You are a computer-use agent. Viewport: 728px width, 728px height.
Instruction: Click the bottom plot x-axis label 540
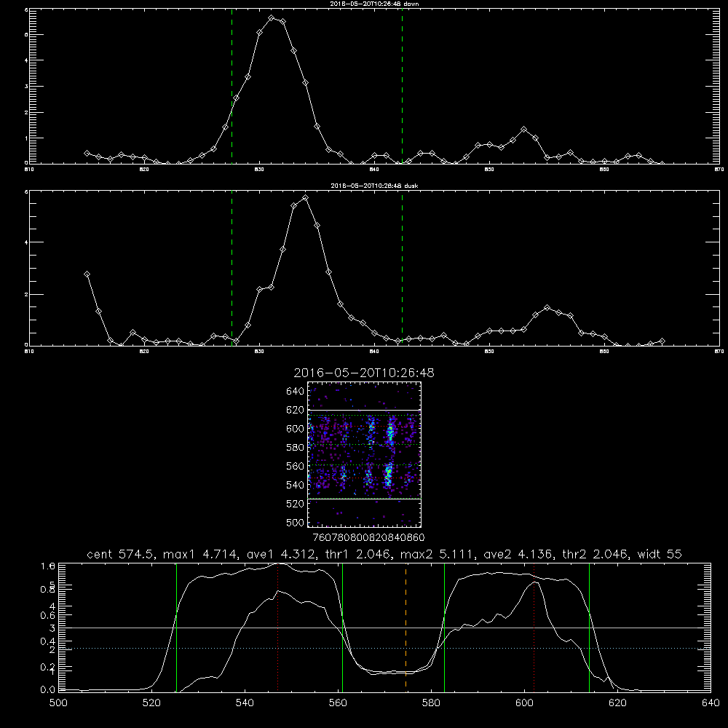pyautogui.click(x=245, y=703)
